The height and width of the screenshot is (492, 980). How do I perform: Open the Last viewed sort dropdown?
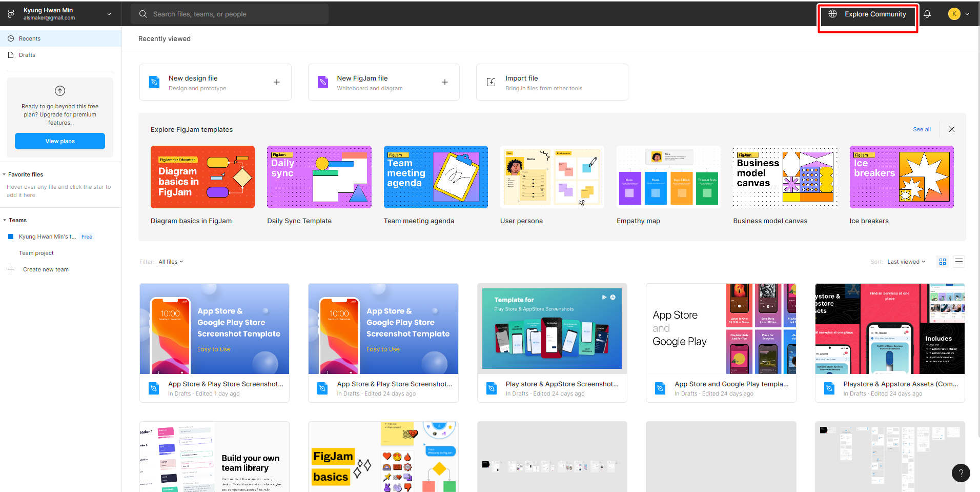[906, 262]
